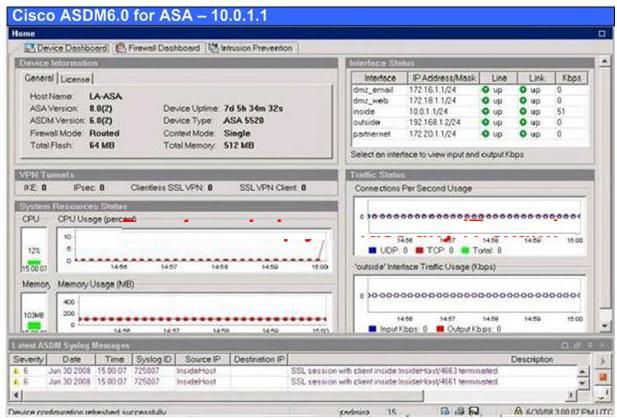This screenshot has width=617, height=419.
Task: Sort syslog by Description column
Action: [439, 359]
